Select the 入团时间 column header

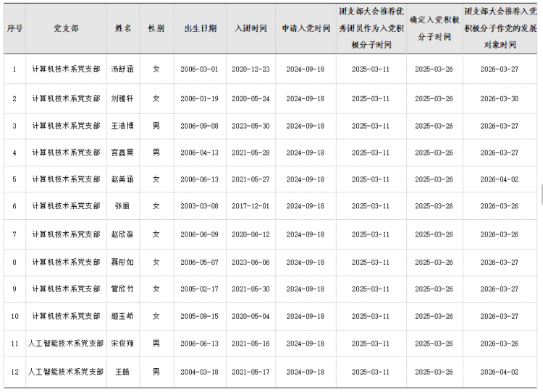tap(251, 28)
